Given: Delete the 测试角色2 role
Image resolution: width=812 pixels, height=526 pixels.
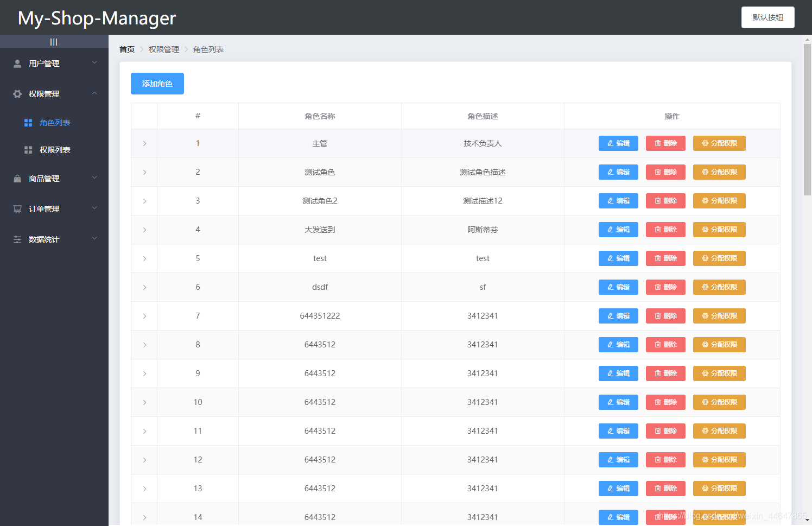Looking at the screenshot, I should [x=665, y=201].
